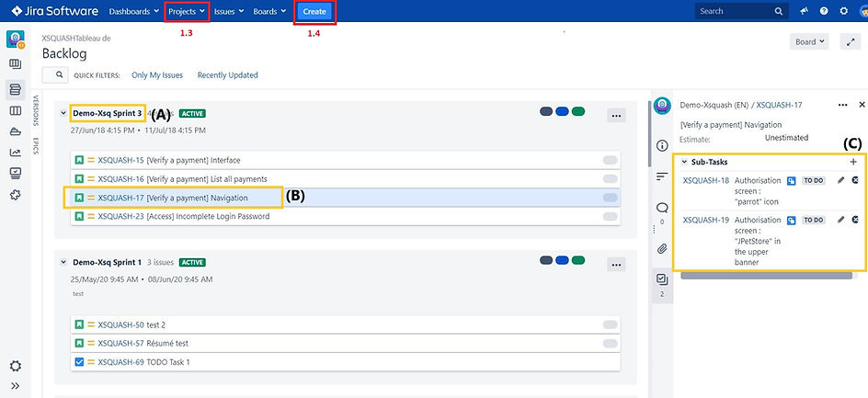
Task: Click the blue Create button
Action: pos(314,11)
